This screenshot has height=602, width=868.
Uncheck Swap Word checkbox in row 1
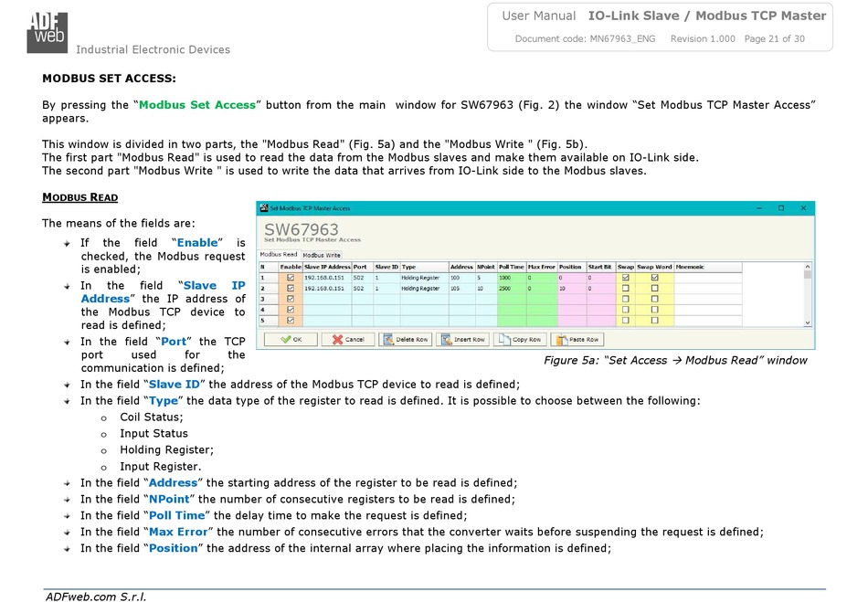pyautogui.click(x=654, y=278)
